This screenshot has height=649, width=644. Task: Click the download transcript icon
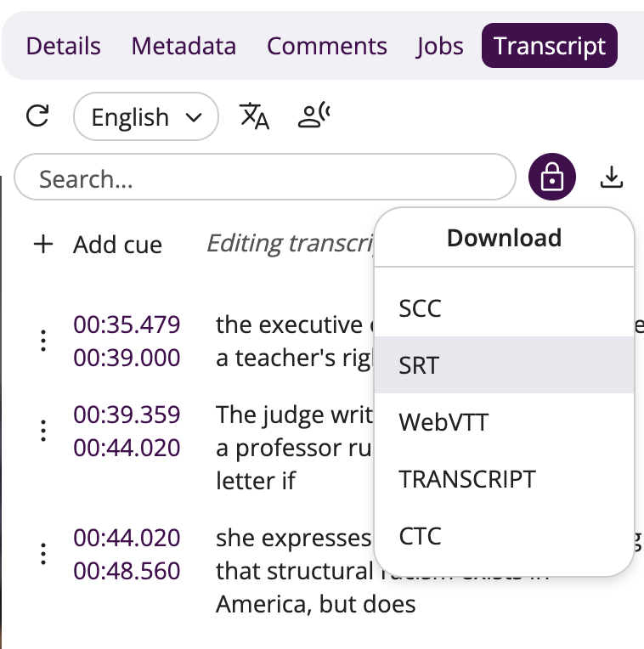click(612, 177)
